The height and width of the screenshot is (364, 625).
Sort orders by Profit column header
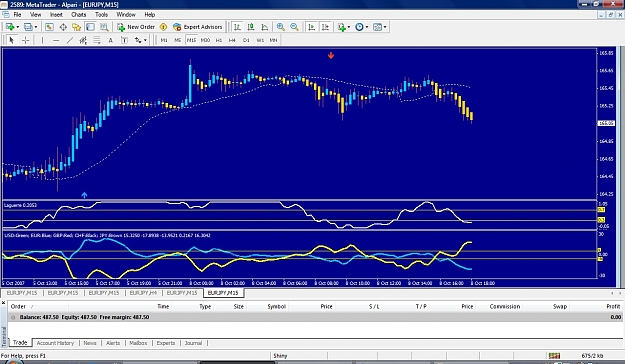(x=613, y=307)
